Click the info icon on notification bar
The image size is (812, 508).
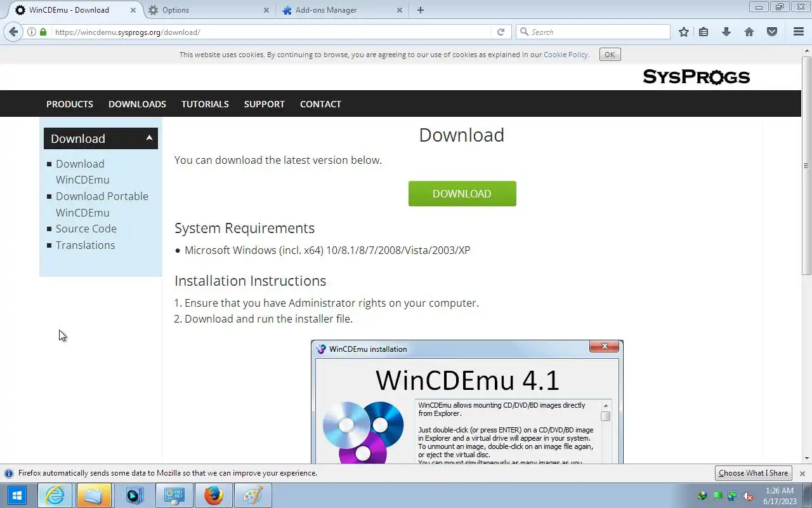click(x=9, y=473)
